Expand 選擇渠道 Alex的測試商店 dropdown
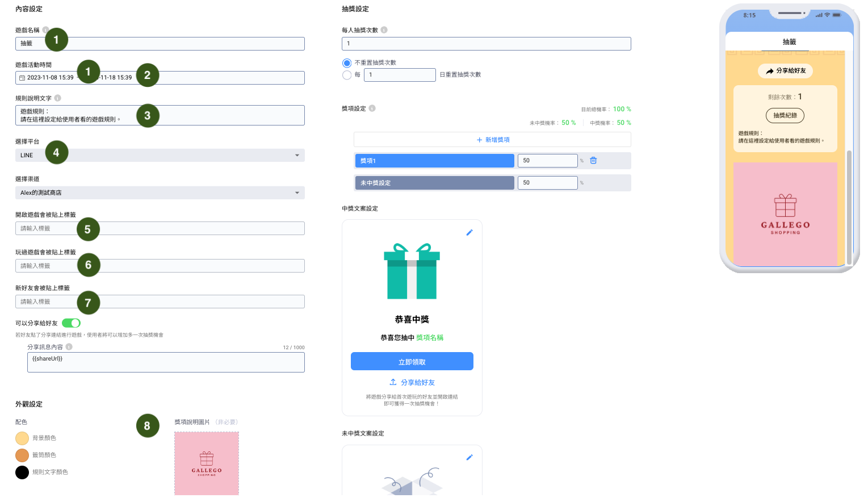Screen dimensions: 868x502 pos(160,193)
